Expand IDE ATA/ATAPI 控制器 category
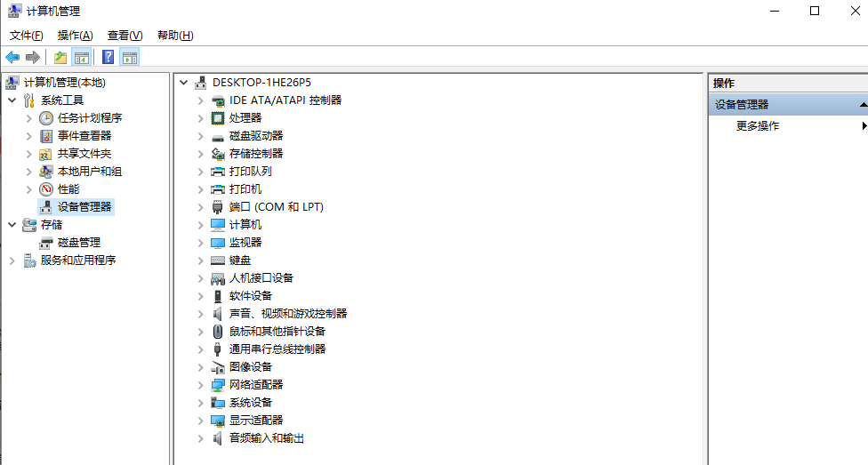The height and width of the screenshot is (465, 868). pyautogui.click(x=201, y=100)
